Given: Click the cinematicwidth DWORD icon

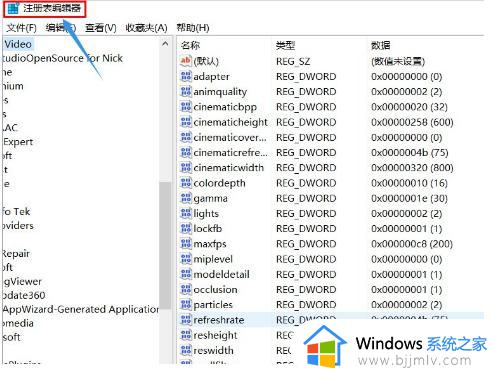Looking at the screenshot, I should point(186,167).
